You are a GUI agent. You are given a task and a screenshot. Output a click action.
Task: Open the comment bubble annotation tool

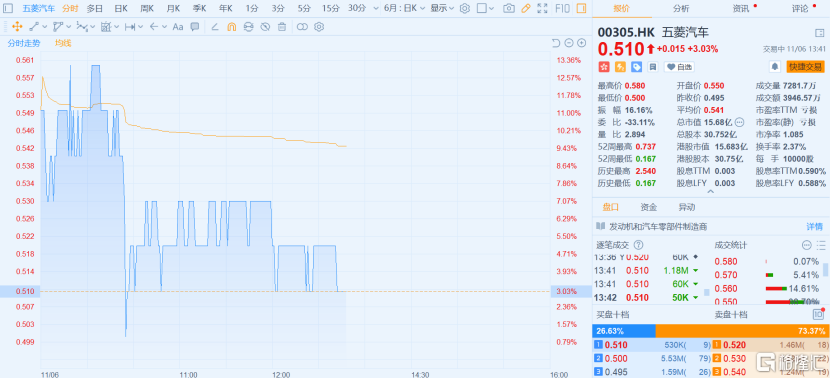point(195,27)
